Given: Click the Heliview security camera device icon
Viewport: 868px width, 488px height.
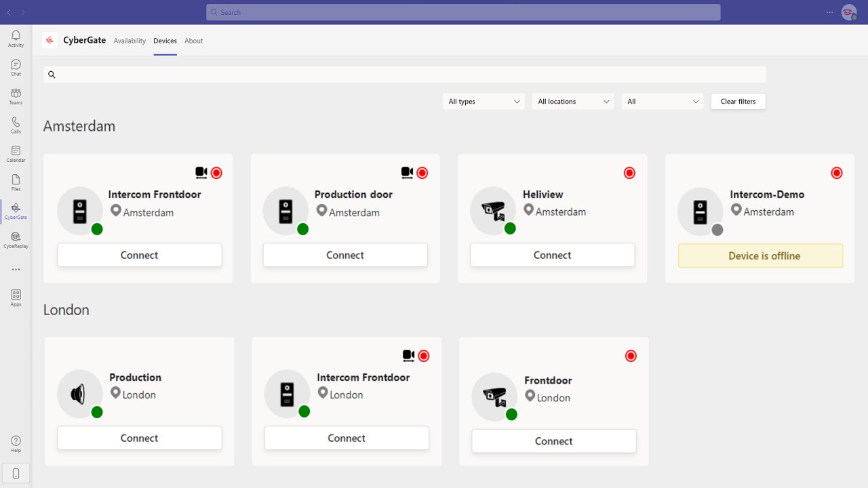Looking at the screenshot, I should click(493, 210).
